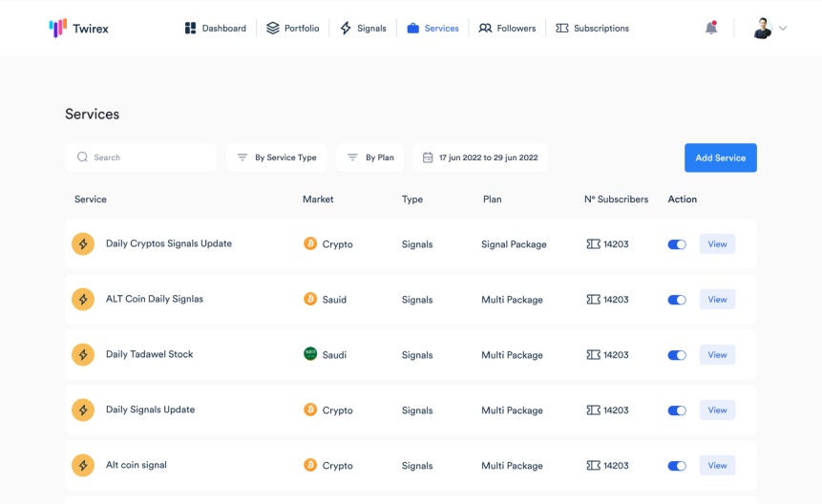Open the By Plan filter
This screenshot has height=504, width=822.
pos(370,157)
